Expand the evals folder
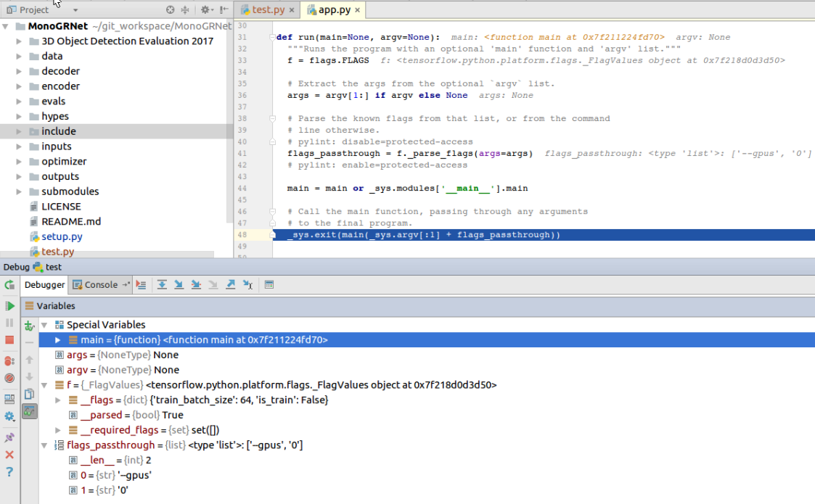 click(19, 102)
